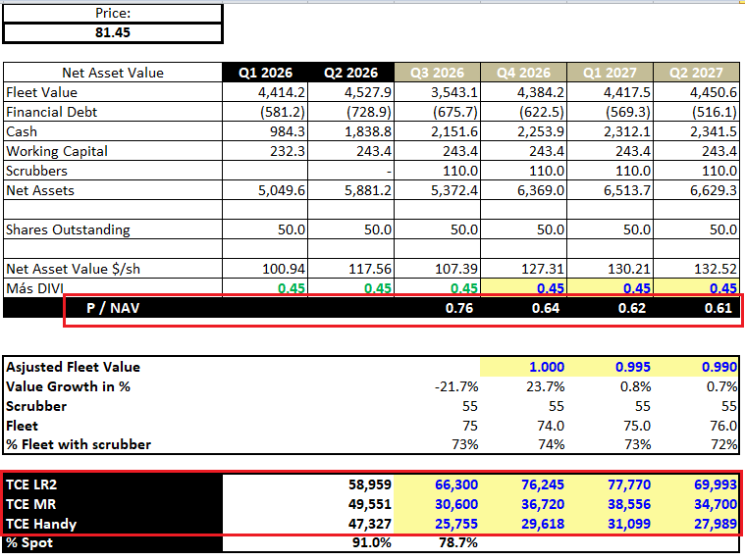Select the Scrubbers row label
Image resolution: width=745 pixels, height=560 pixels.
tap(113, 171)
